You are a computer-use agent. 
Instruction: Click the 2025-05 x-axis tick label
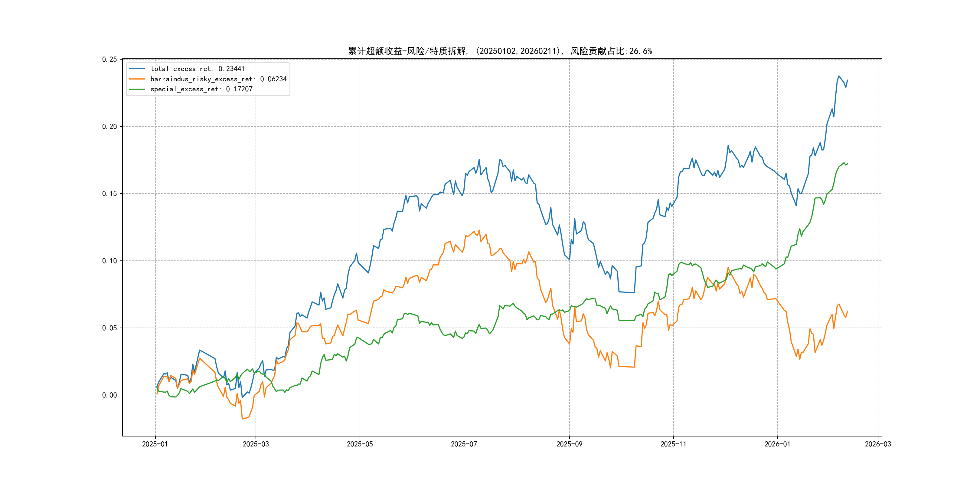click(360, 444)
